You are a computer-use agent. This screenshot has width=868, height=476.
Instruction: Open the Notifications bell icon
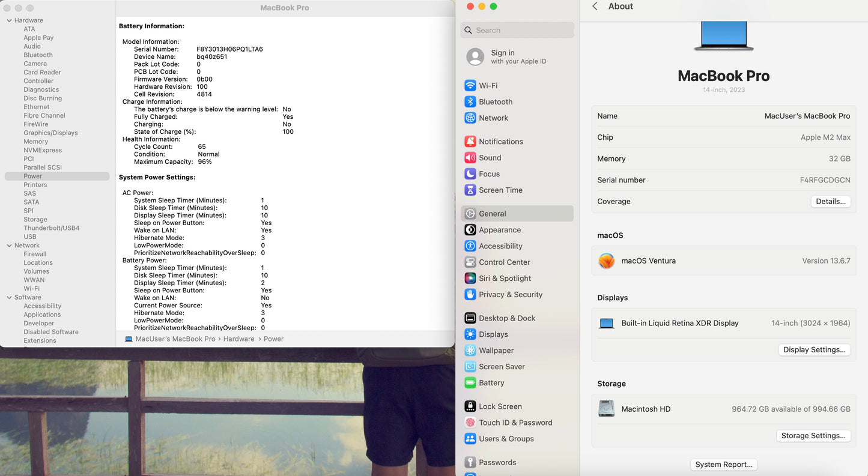coord(470,142)
